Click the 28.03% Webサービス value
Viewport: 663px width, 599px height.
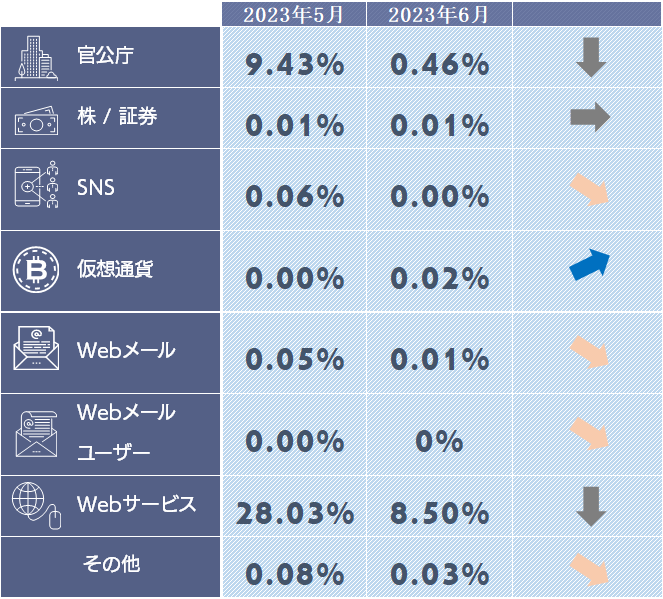(x=295, y=514)
